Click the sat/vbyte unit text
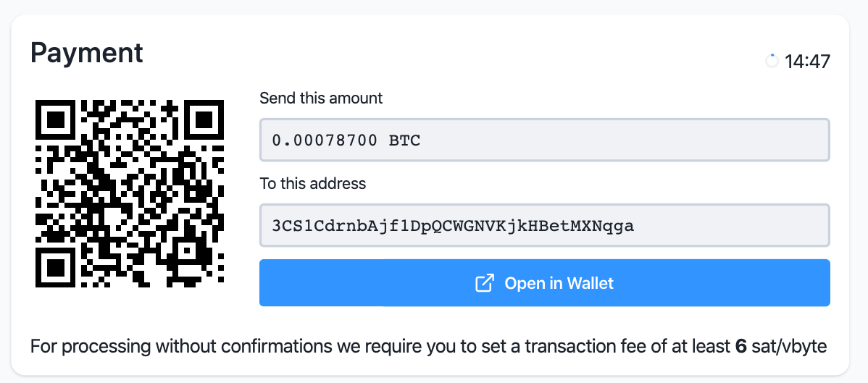 click(x=788, y=347)
